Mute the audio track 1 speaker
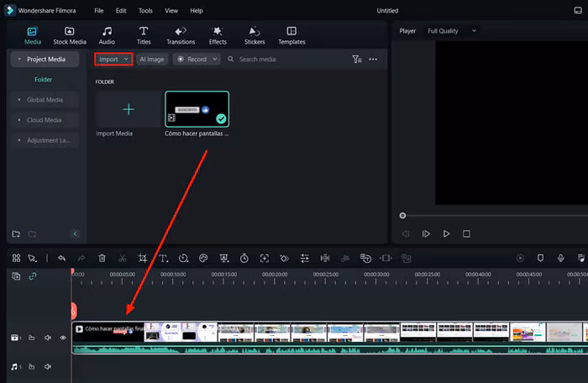This screenshot has height=383, width=588. [48, 367]
